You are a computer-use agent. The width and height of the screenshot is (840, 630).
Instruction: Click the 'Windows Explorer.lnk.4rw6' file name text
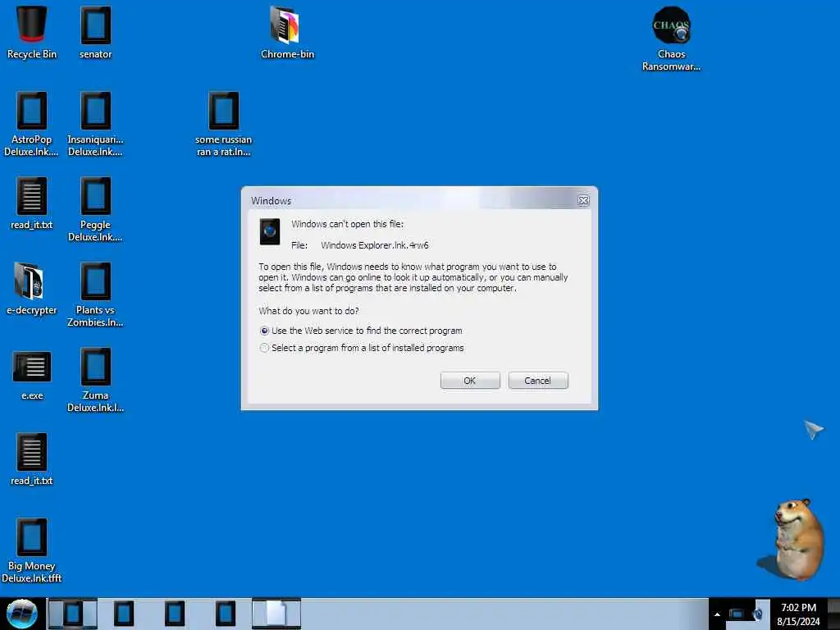(x=374, y=245)
